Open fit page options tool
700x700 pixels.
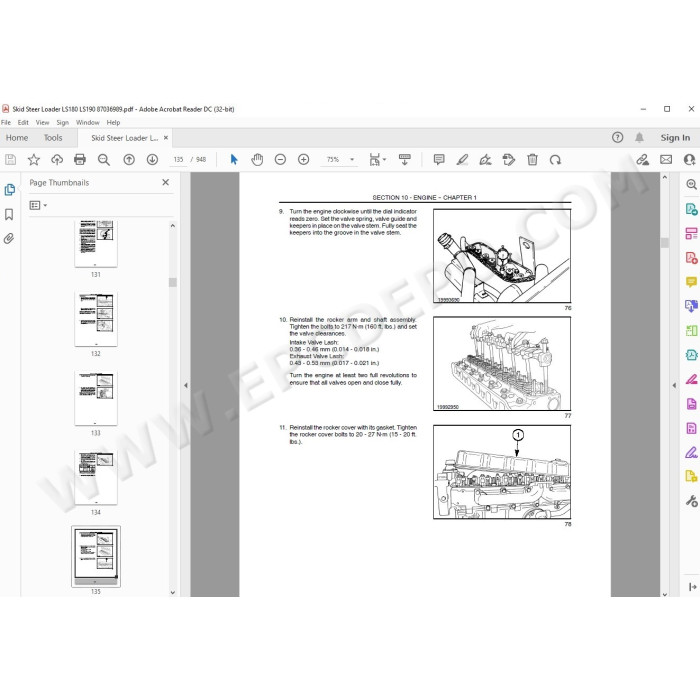pyautogui.click(x=377, y=159)
